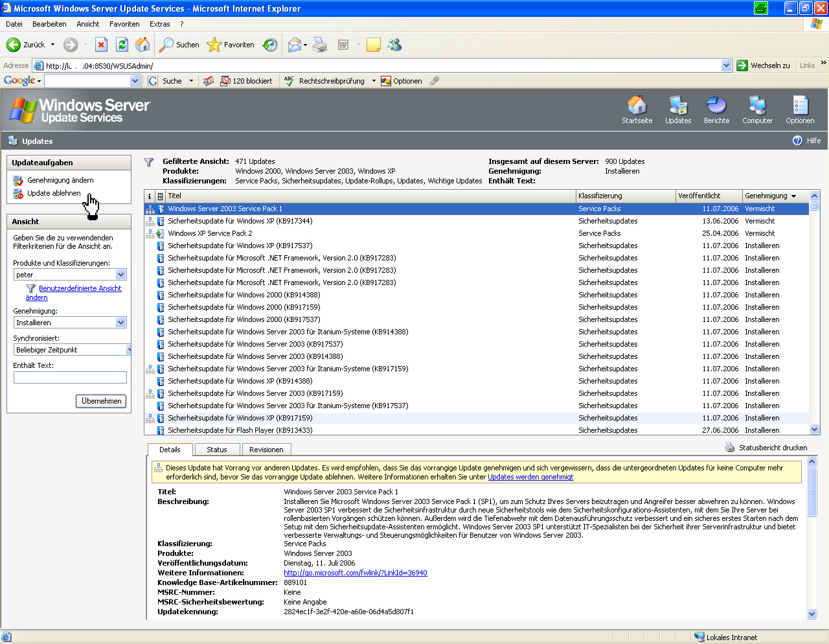Open the Berichte reports icon
Image resolution: width=829 pixels, height=644 pixels.
pos(716,105)
